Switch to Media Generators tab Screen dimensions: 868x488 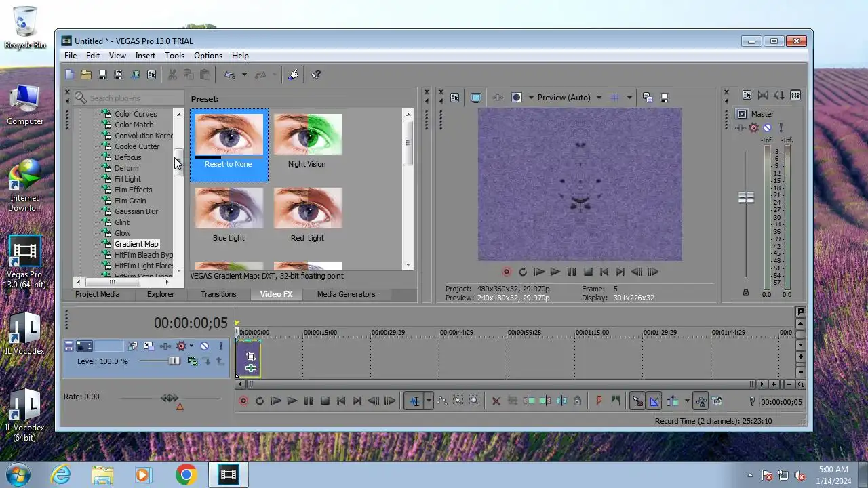pos(346,294)
